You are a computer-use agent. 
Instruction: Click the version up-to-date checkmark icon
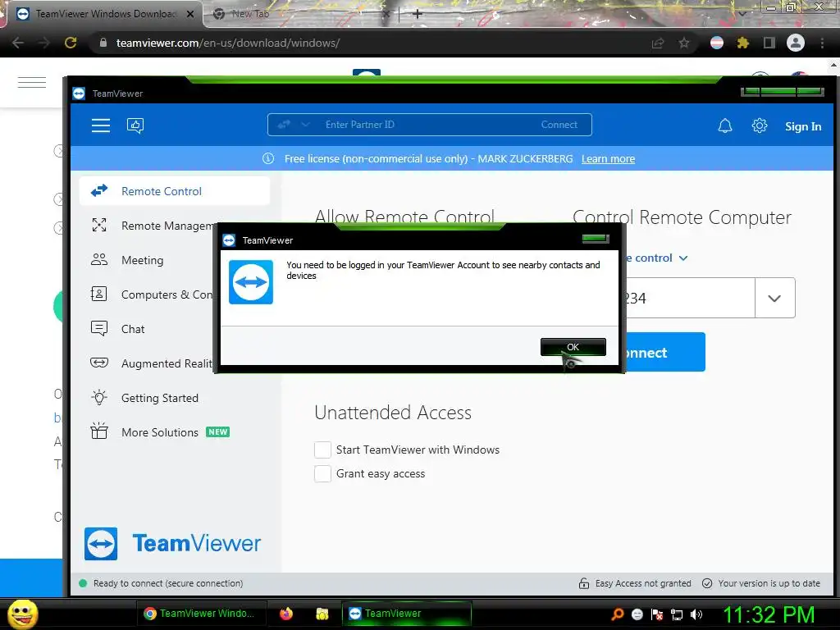pos(707,583)
